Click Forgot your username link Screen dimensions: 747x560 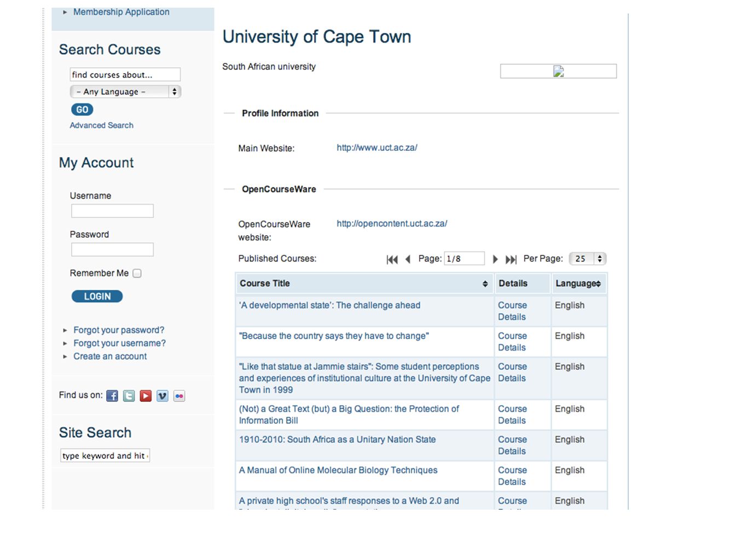click(119, 343)
